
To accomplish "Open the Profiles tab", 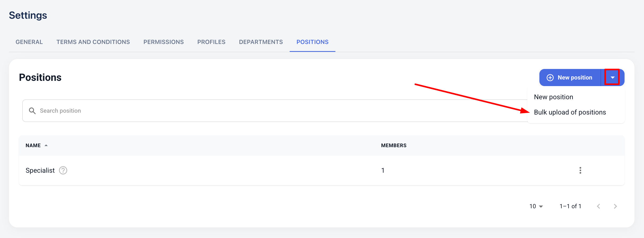I will tap(211, 42).
